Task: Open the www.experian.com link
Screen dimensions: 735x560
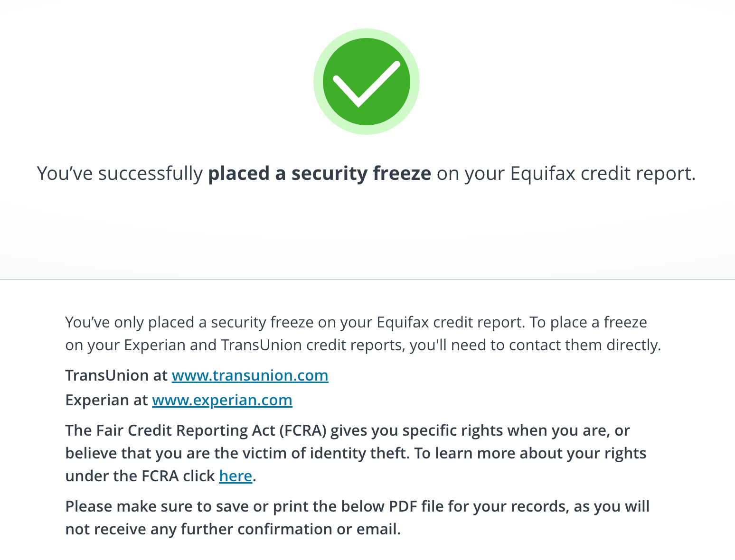Action: pos(222,400)
